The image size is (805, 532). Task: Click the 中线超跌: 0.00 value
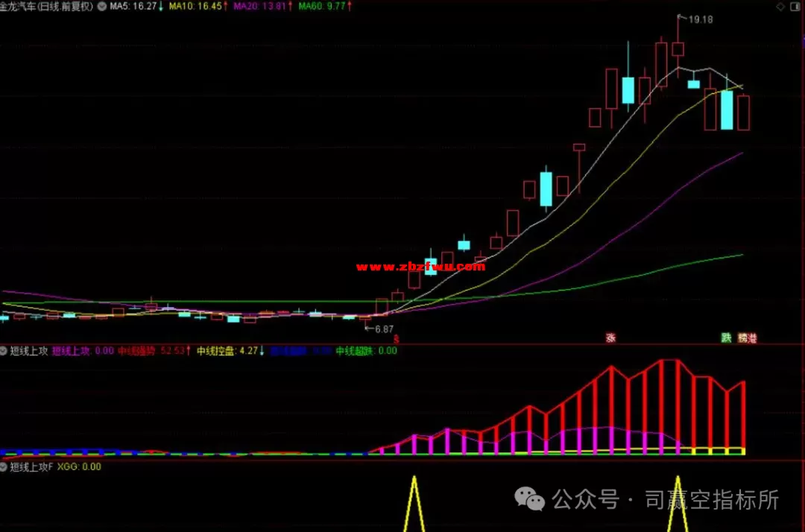click(366, 351)
